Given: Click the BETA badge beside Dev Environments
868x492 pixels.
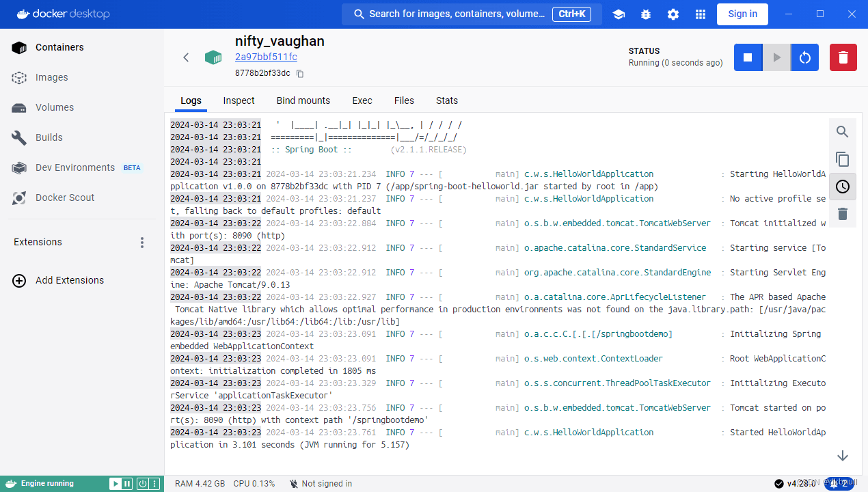Looking at the screenshot, I should (132, 168).
